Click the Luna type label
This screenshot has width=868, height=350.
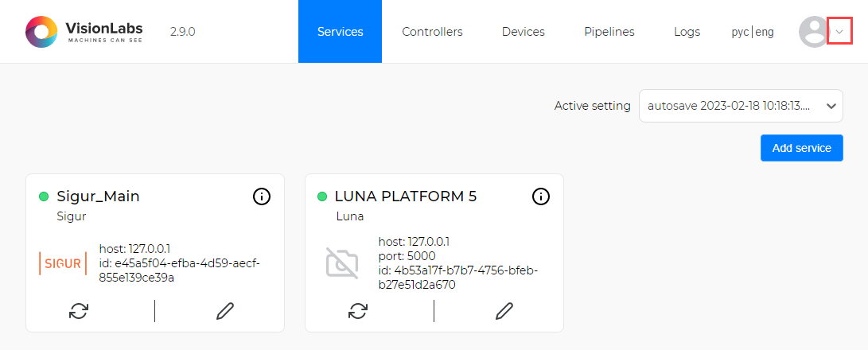click(x=350, y=216)
